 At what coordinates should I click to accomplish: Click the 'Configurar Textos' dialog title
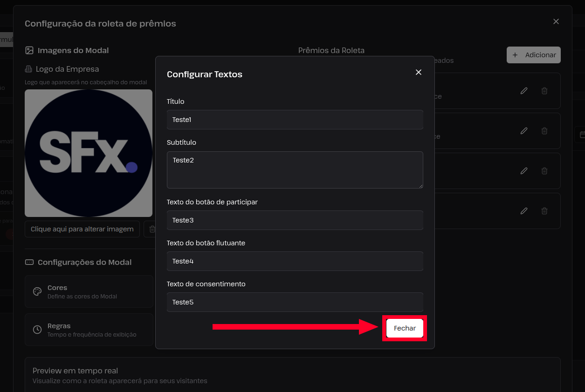[x=205, y=74]
